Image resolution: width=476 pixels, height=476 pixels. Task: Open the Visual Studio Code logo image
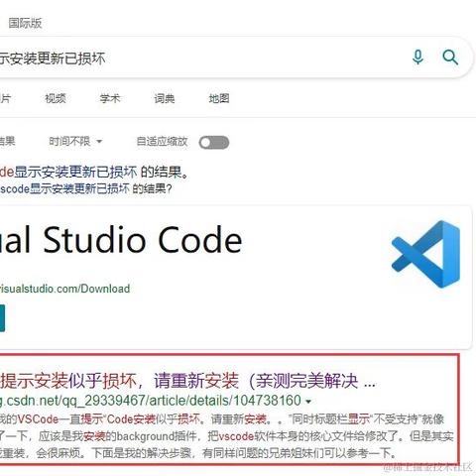pyautogui.click(x=425, y=254)
